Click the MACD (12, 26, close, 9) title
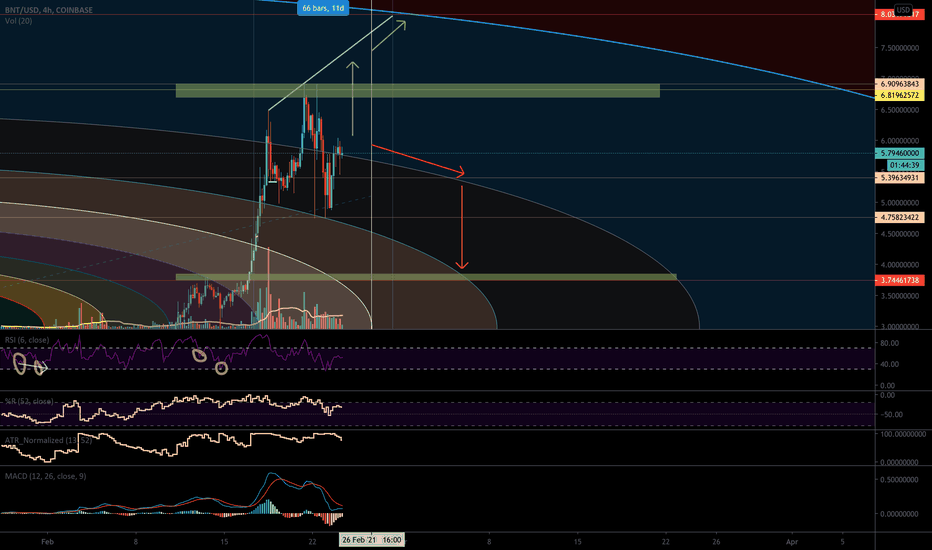The width and height of the screenshot is (932, 550). click(x=45, y=476)
